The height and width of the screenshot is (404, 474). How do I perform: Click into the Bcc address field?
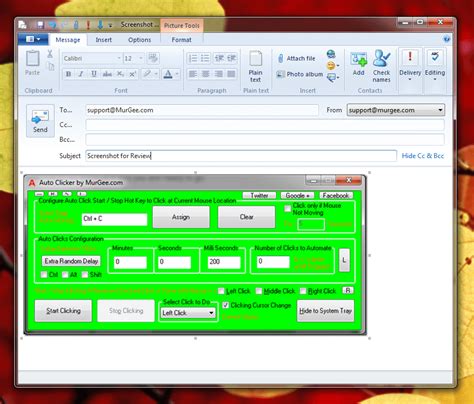pyautogui.click(x=265, y=140)
